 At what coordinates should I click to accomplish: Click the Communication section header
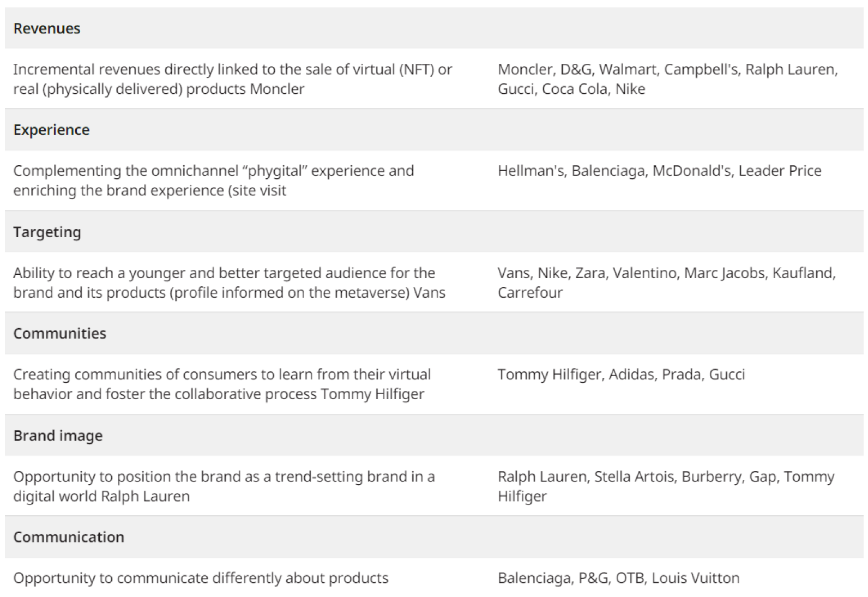click(x=69, y=537)
